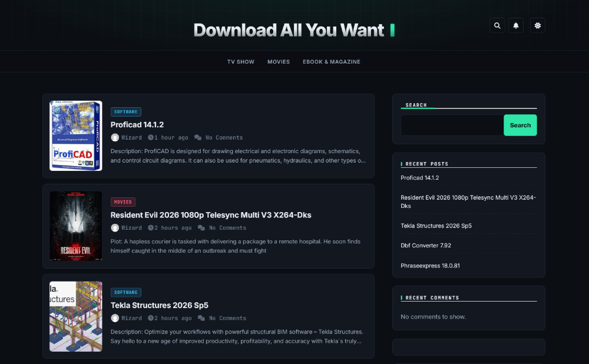Click the SOFTWARE tag on Tekla Structures post
Viewport: 589px width, 364px height.
coord(126,292)
